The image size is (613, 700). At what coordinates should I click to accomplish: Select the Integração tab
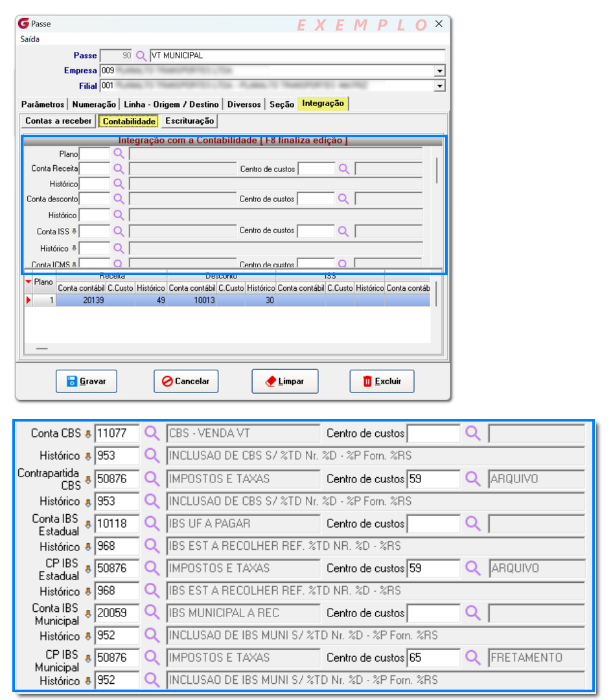323,103
